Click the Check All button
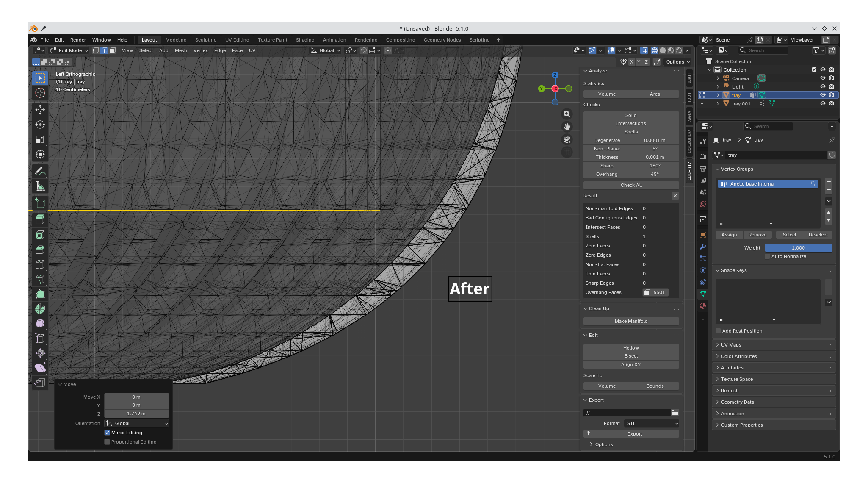This screenshot has width=868, height=494. (x=631, y=185)
